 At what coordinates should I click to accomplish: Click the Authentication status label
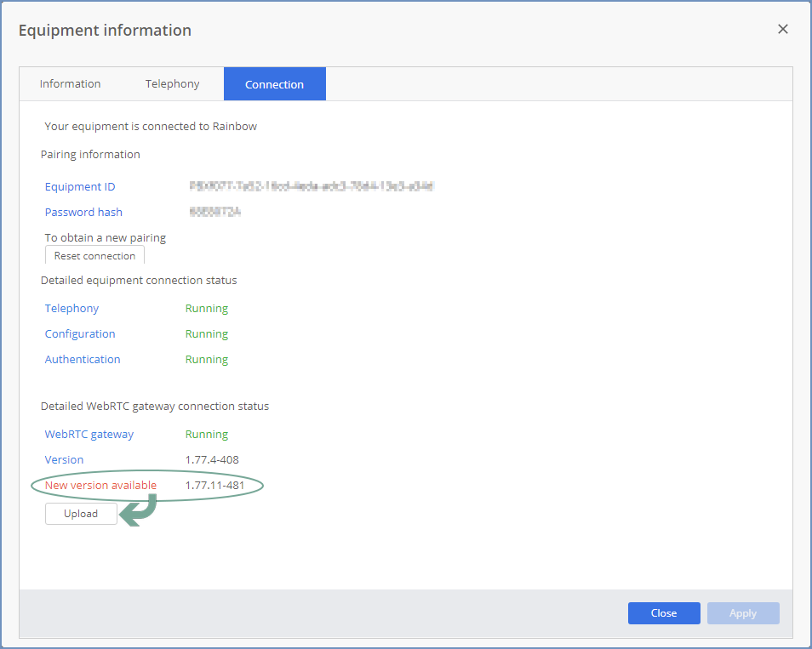(x=83, y=359)
